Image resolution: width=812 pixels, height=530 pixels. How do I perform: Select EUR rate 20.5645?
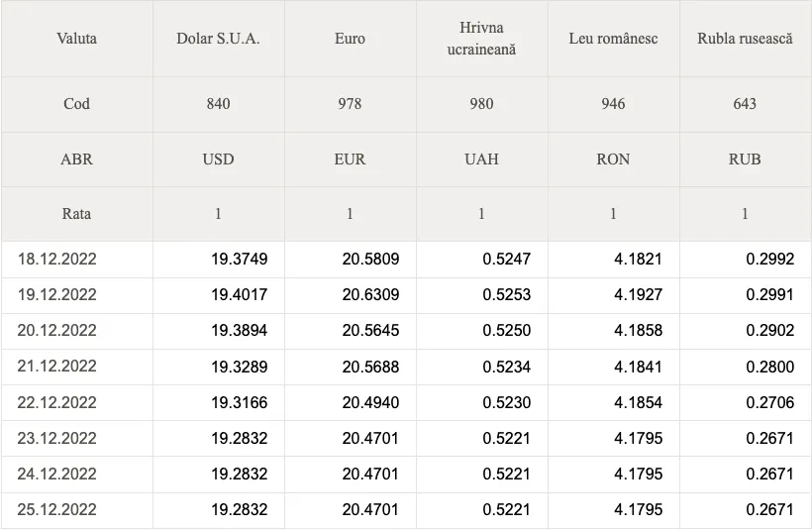coord(370,331)
